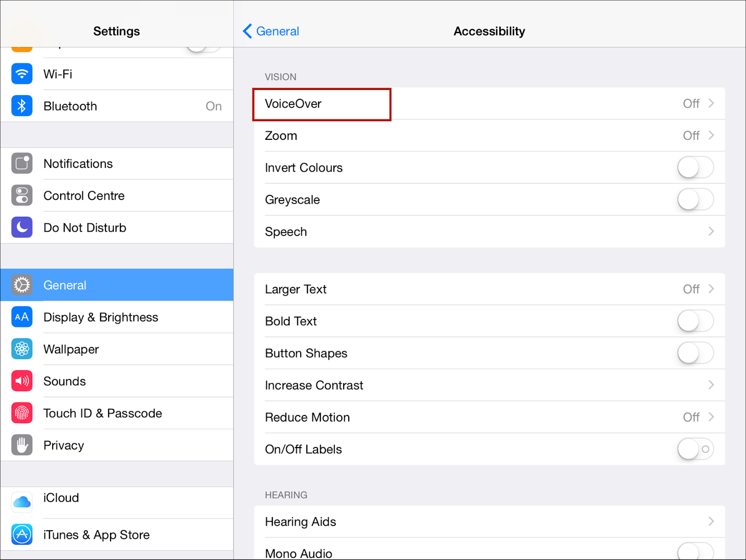Tap the Control Centre icon

22,195
